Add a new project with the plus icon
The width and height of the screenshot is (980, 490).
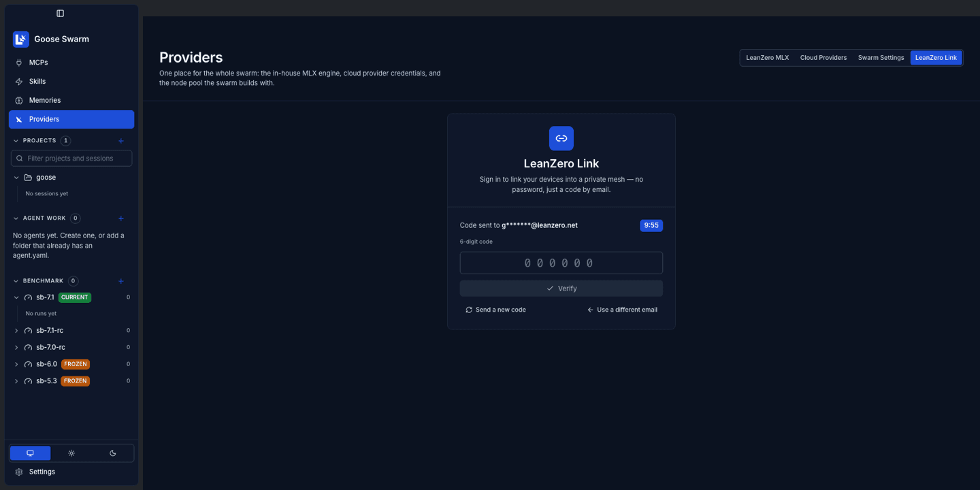121,141
